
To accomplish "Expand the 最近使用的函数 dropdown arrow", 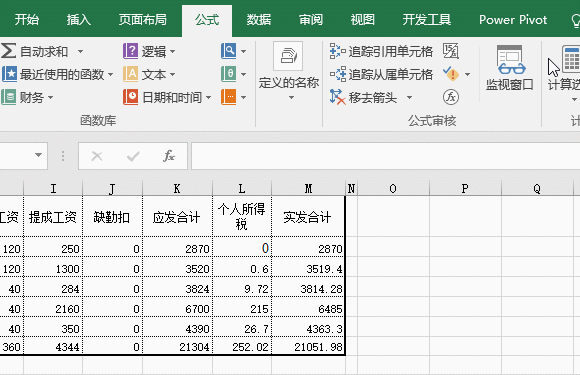I will click(x=110, y=75).
